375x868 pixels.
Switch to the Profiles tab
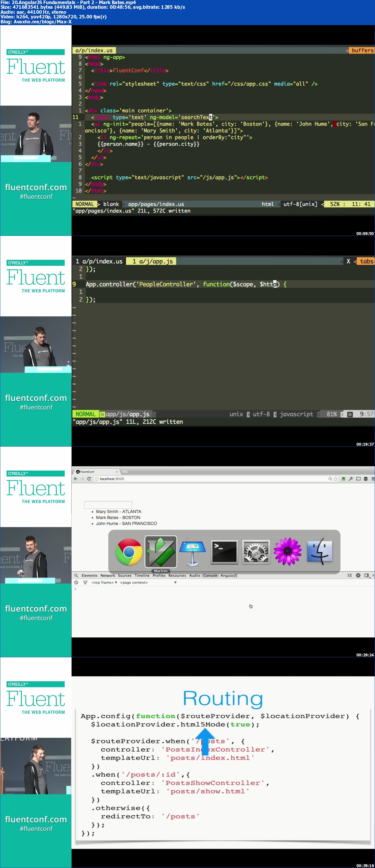[159, 575]
